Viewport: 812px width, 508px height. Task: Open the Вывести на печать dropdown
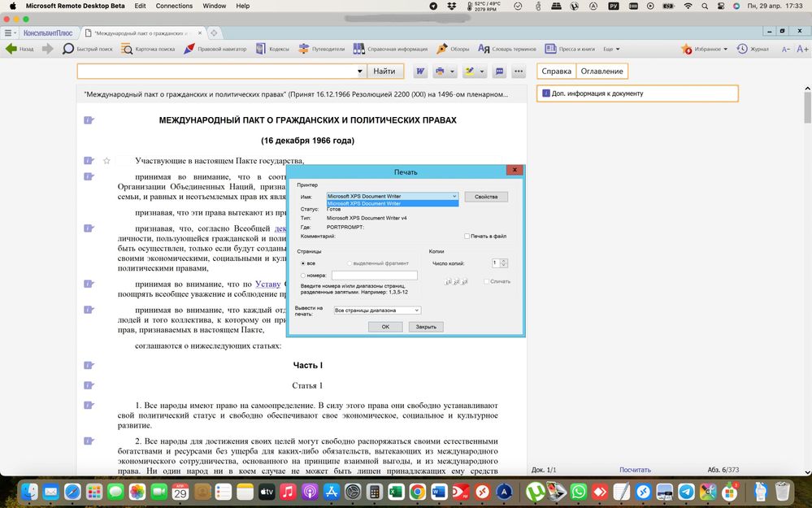point(376,310)
